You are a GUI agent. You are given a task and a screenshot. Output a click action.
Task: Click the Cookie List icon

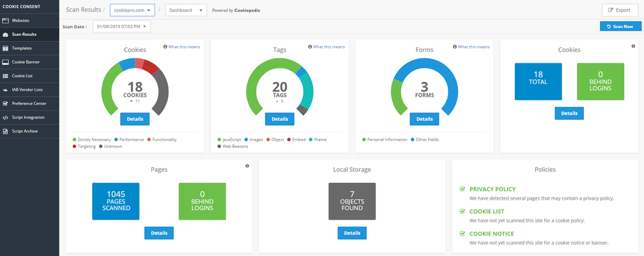point(5,76)
